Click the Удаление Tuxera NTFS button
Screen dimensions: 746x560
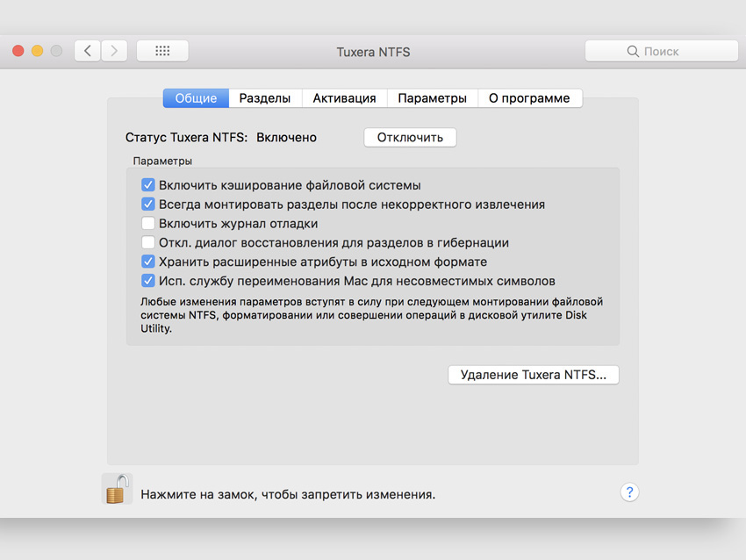534,375
